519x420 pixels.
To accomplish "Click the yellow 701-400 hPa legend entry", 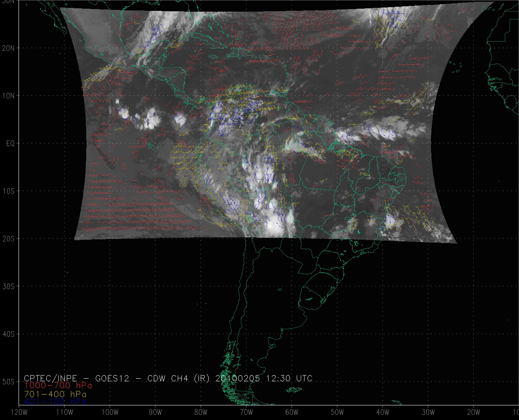I will [55, 394].
